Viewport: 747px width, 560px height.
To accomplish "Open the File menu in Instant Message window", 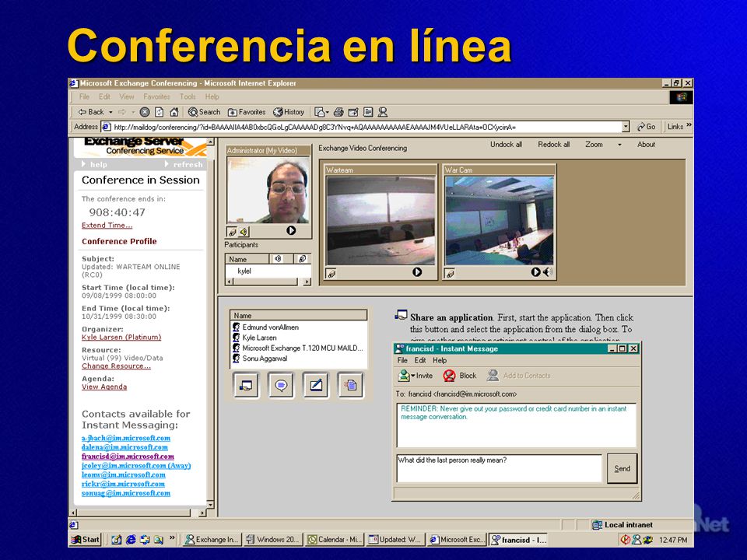I will pos(402,360).
